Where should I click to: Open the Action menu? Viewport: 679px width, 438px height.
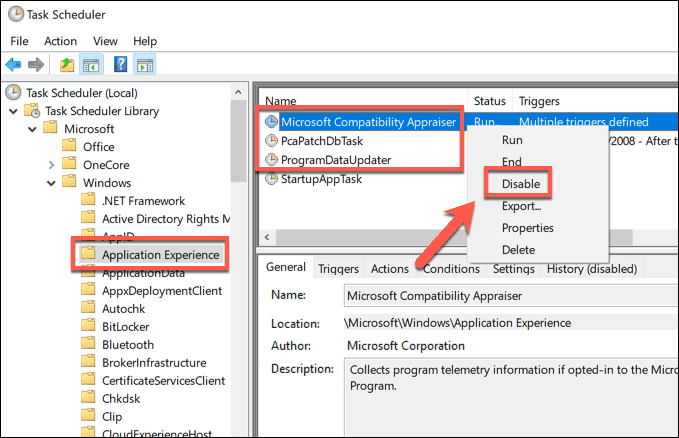tap(61, 41)
